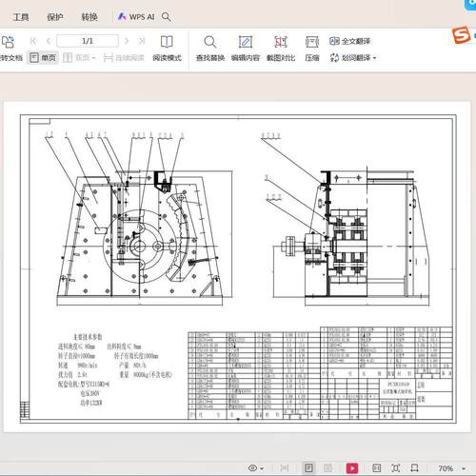This screenshot has width=476, height=476.
Task: Click the page number field showing 1/1
Action: 88,41
